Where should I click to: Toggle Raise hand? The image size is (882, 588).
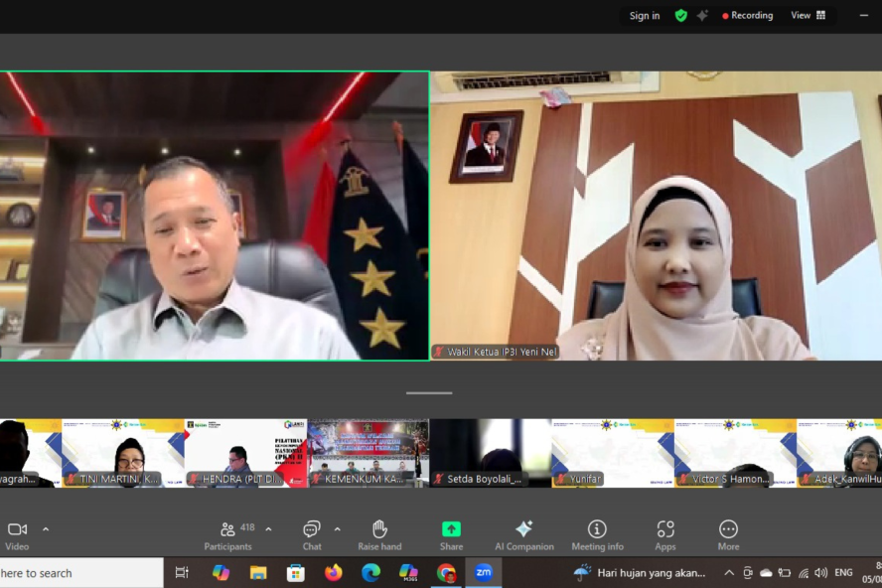point(379,534)
